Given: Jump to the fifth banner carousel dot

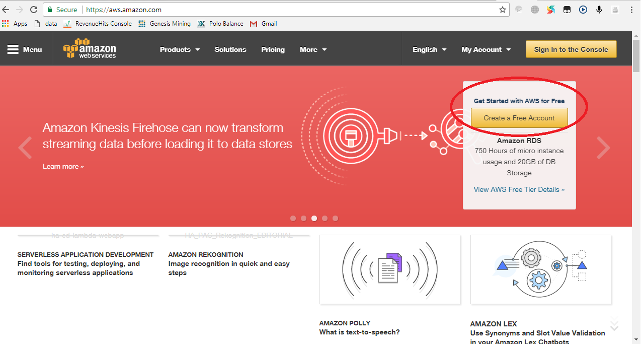Looking at the screenshot, I should point(335,219).
